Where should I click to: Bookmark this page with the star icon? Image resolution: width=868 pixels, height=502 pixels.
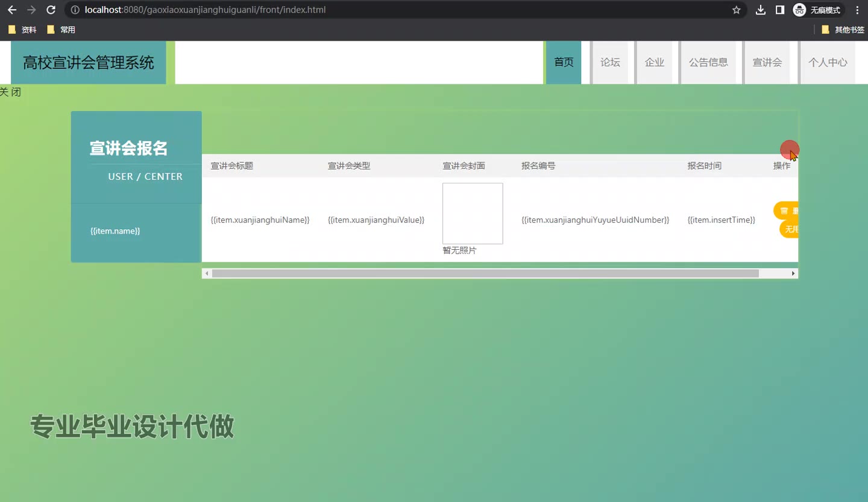coord(736,10)
